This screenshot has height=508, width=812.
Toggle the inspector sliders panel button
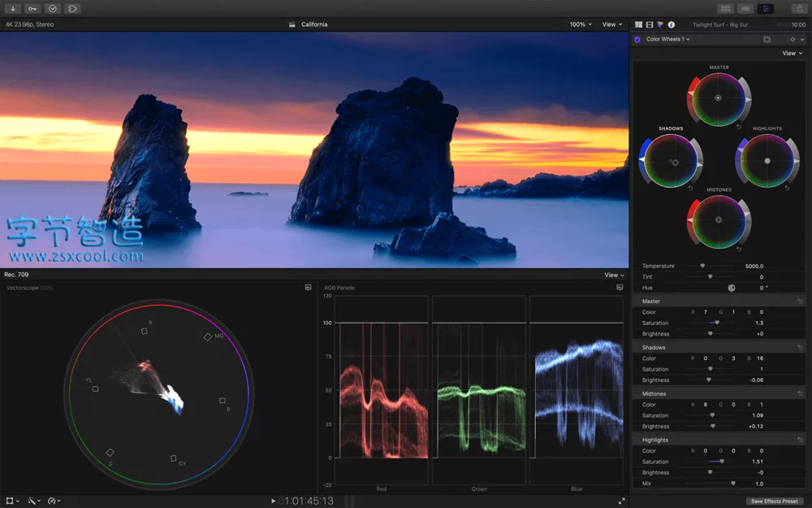765,9
